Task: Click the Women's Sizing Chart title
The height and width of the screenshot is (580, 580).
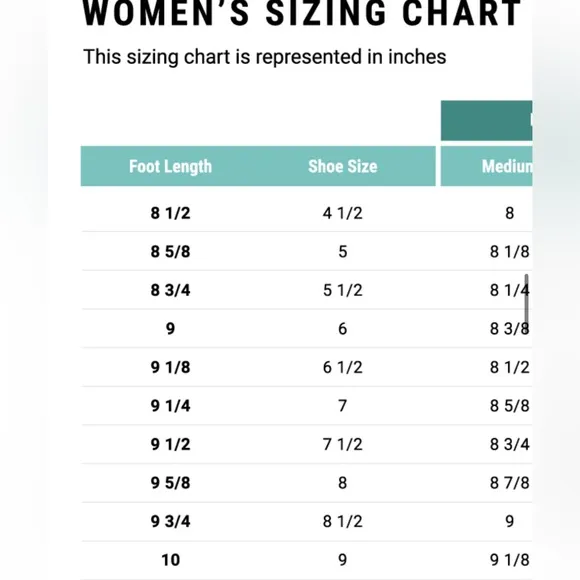Action: click(302, 14)
